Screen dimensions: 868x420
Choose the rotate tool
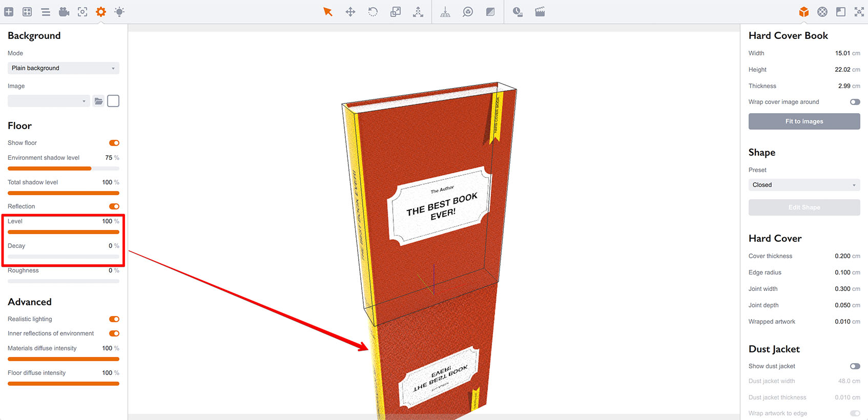pos(373,12)
